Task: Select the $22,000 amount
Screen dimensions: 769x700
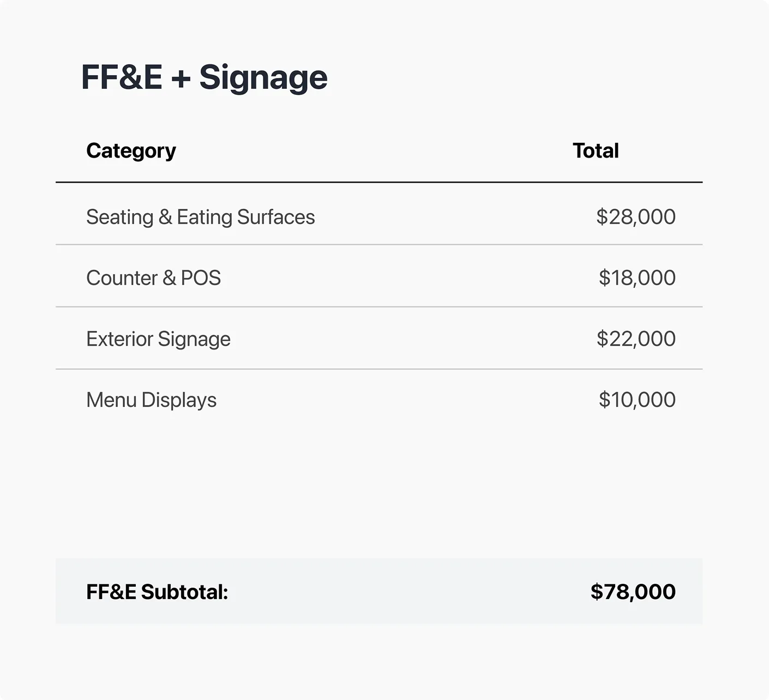Action: pos(635,339)
